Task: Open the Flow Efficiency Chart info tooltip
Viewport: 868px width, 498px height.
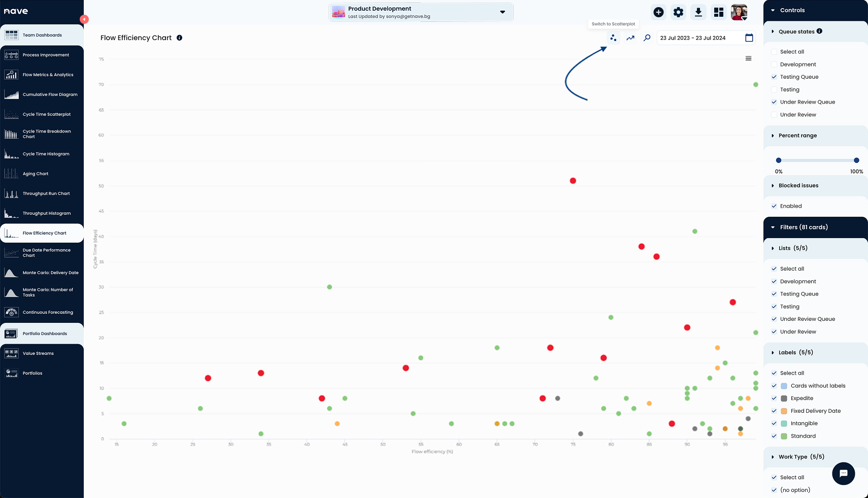Action: (179, 38)
